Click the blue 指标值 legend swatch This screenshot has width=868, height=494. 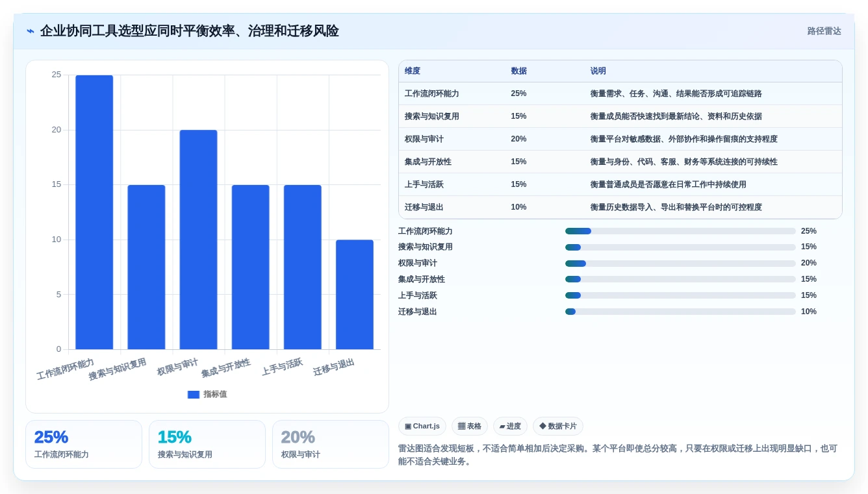tap(194, 394)
